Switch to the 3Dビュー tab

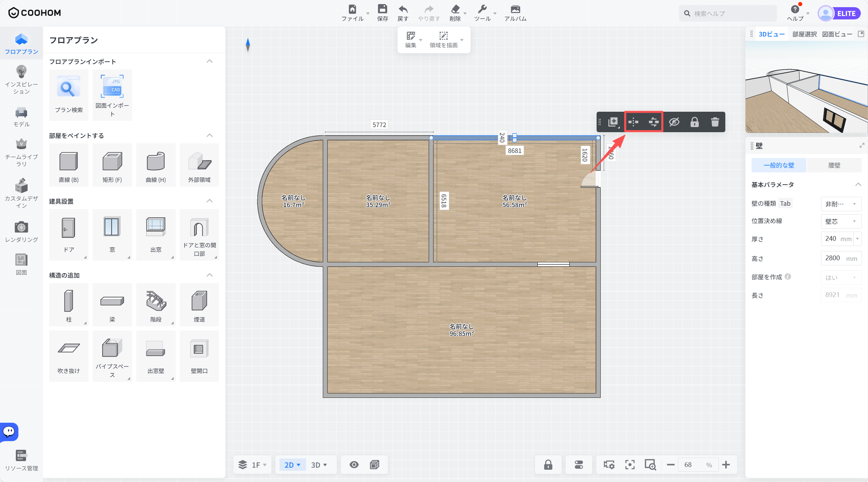point(772,34)
